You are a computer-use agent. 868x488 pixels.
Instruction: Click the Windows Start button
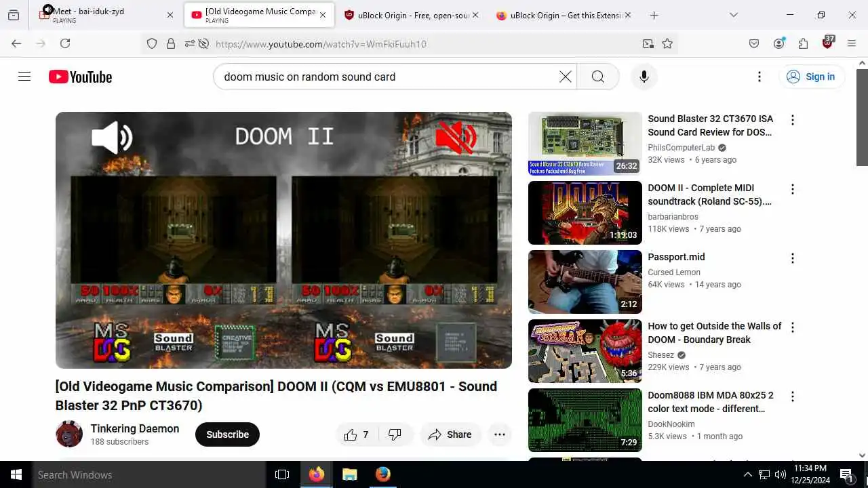[x=16, y=474]
